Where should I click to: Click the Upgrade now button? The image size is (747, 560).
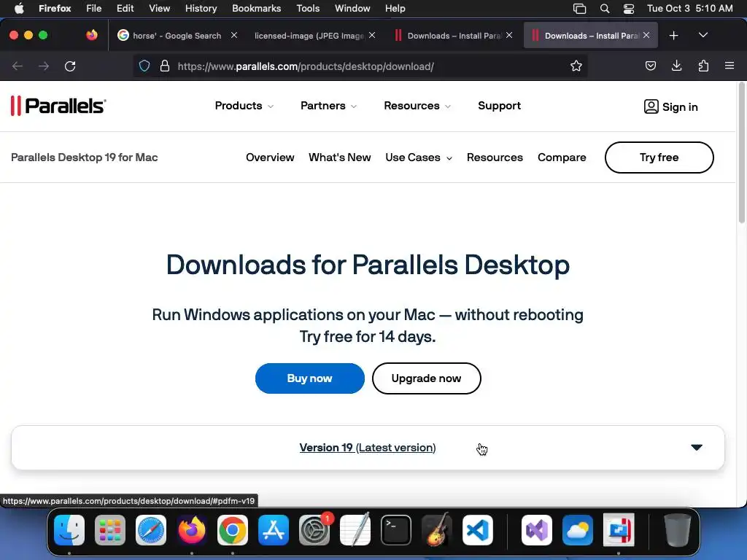click(x=426, y=378)
